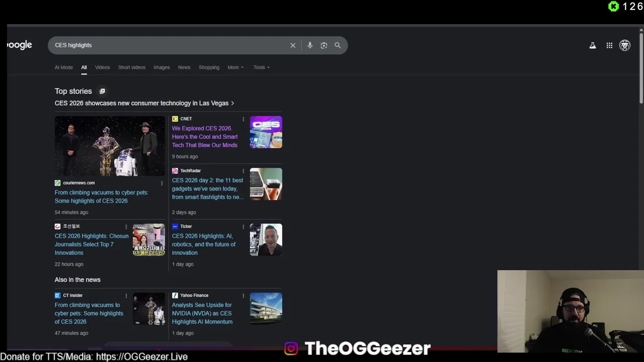Open TechRadar 'CES 2026 day 2' article
644x362 pixels.
[x=208, y=189]
